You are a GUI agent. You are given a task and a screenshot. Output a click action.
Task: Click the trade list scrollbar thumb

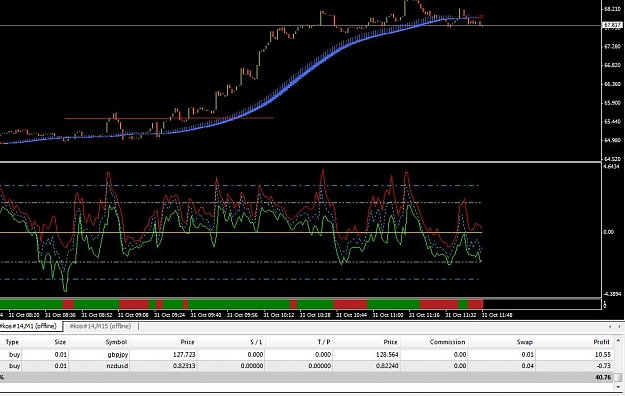(x=618, y=377)
